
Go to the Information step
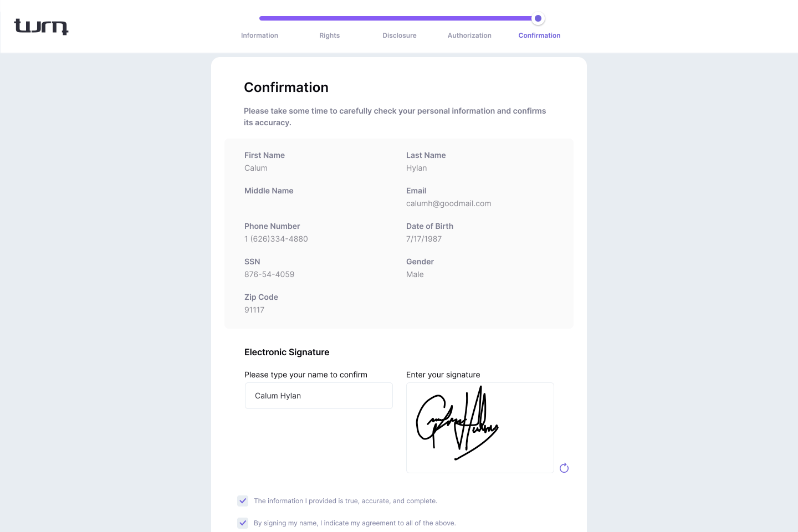point(259,35)
